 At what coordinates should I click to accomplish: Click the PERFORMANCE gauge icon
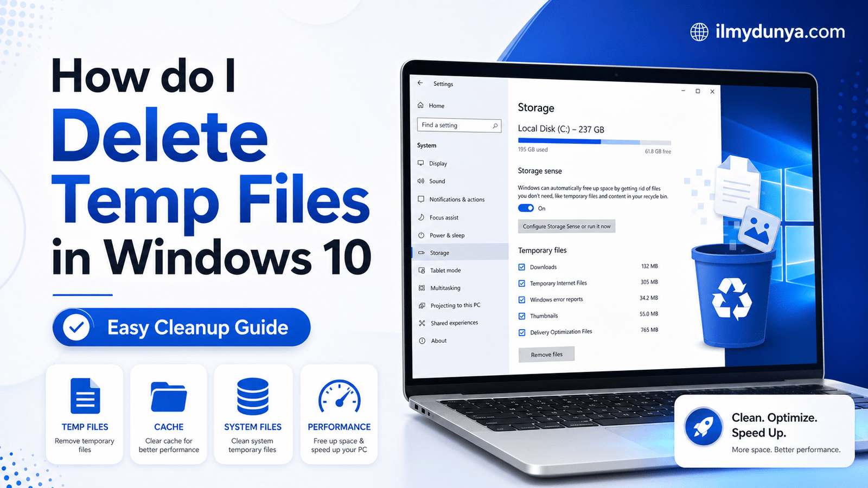click(x=340, y=397)
